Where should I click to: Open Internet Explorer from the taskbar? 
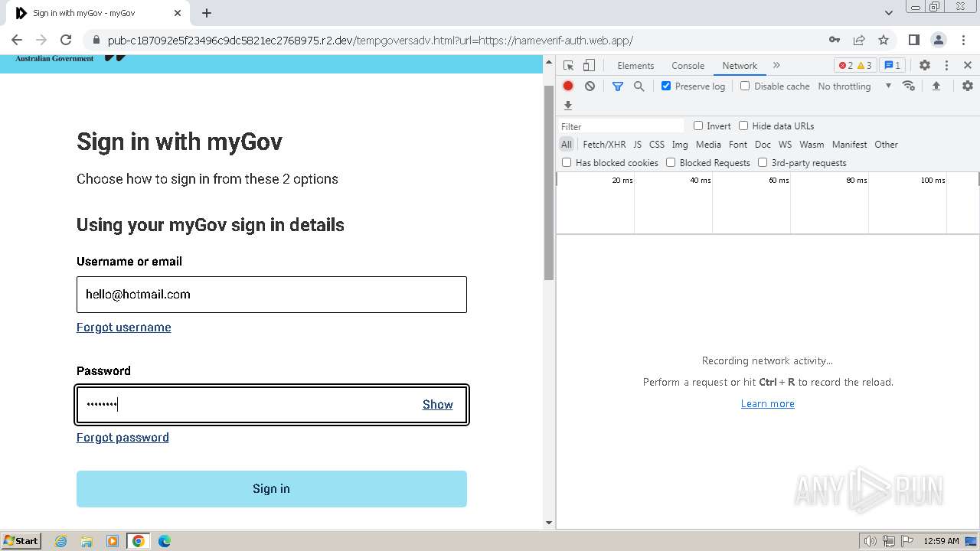click(x=60, y=541)
